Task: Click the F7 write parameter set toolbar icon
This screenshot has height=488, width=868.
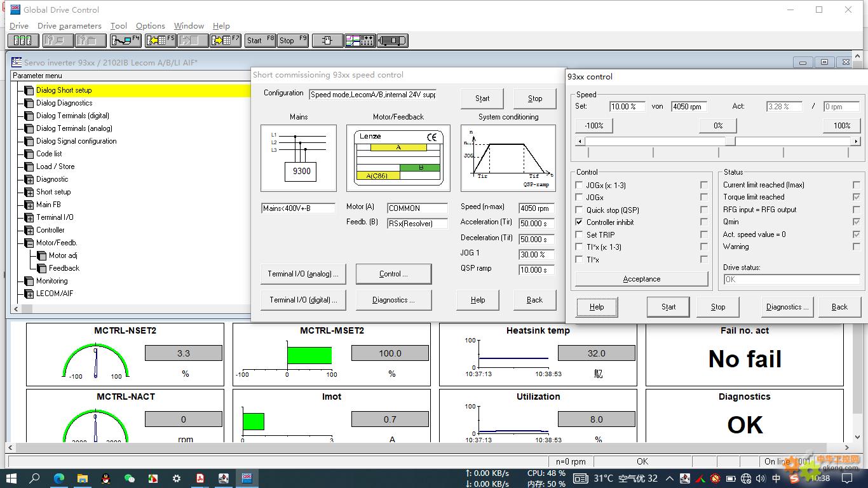Action: coord(226,41)
